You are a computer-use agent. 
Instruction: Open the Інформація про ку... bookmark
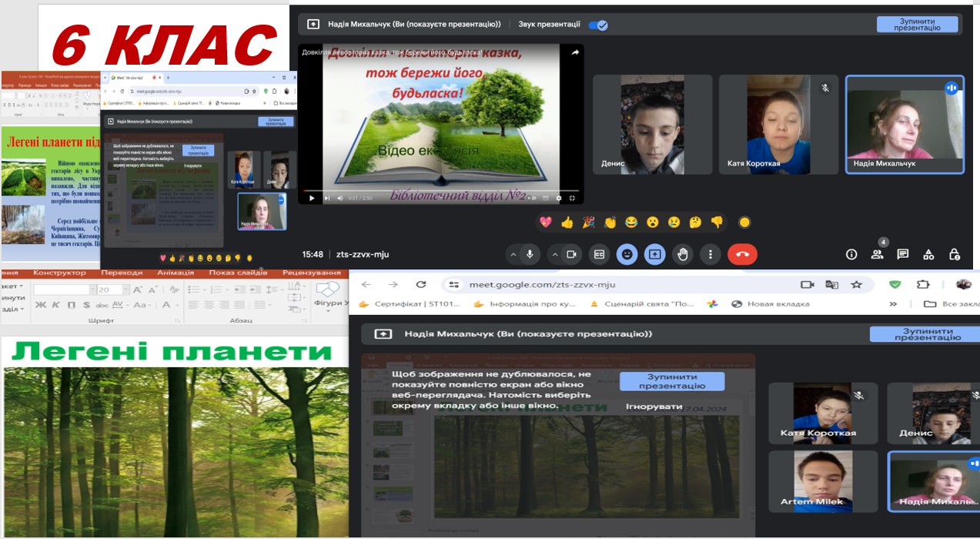524,303
